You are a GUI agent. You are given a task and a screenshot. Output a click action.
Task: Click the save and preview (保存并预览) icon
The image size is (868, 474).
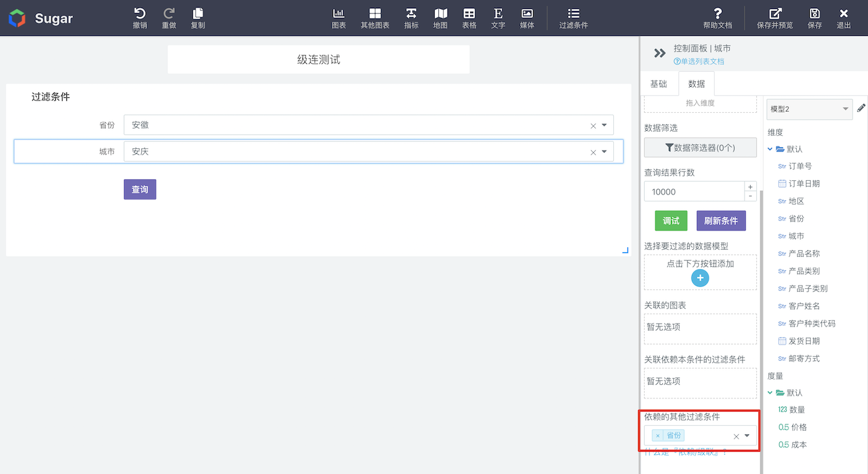(774, 14)
